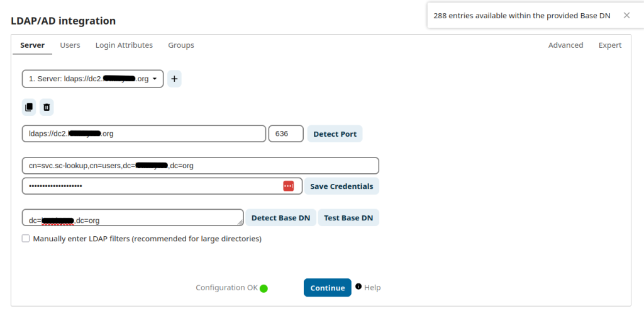The image size is (644, 313).
Task: Open the server selection dropdown
Action: [92, 79]
